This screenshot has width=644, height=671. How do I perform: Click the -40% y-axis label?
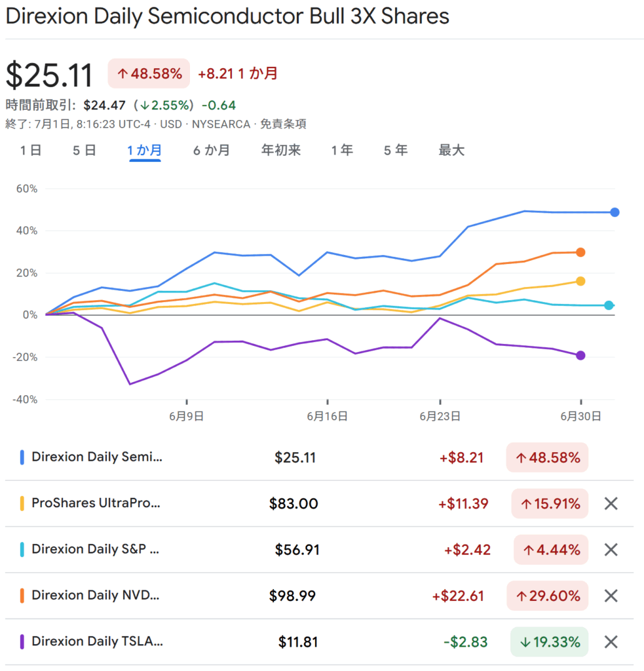point(25,400)
